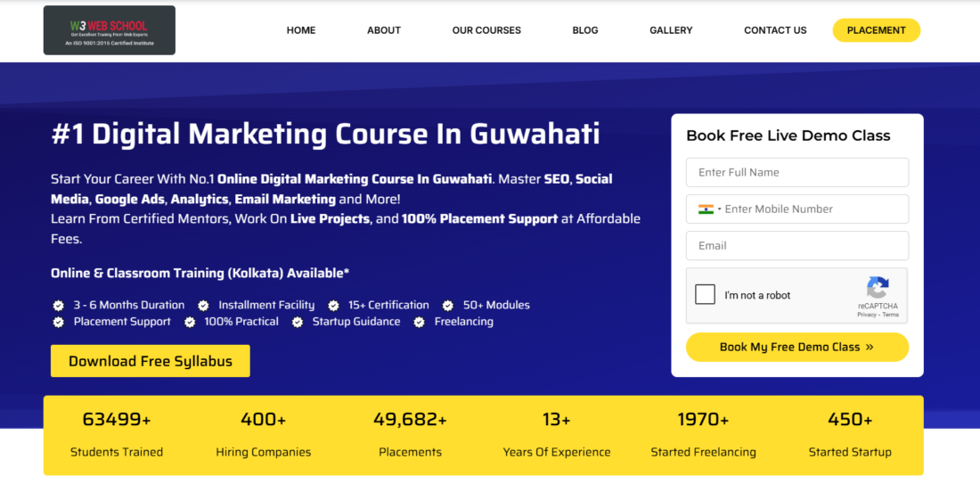The height and width of the screenshot is (492, 980).
Task: Click Online & Classroom Training (Kolkata) Available text
Action: pyautogui.click(x=200, y=274)
